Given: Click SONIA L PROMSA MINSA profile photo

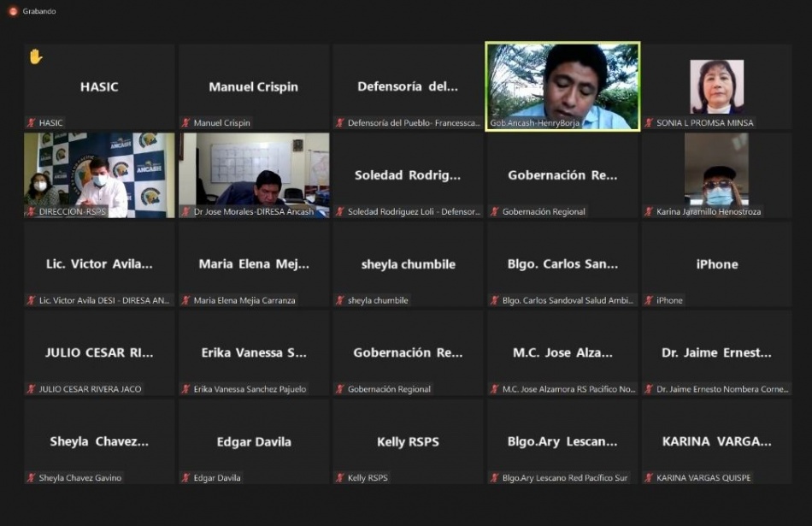Looking at the screenshot, I should (x=716, y=86).
